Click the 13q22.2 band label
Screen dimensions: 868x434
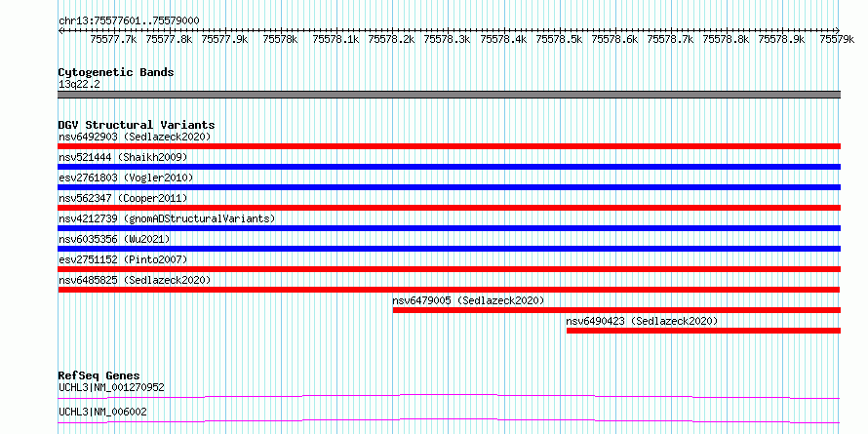[79, 85]
